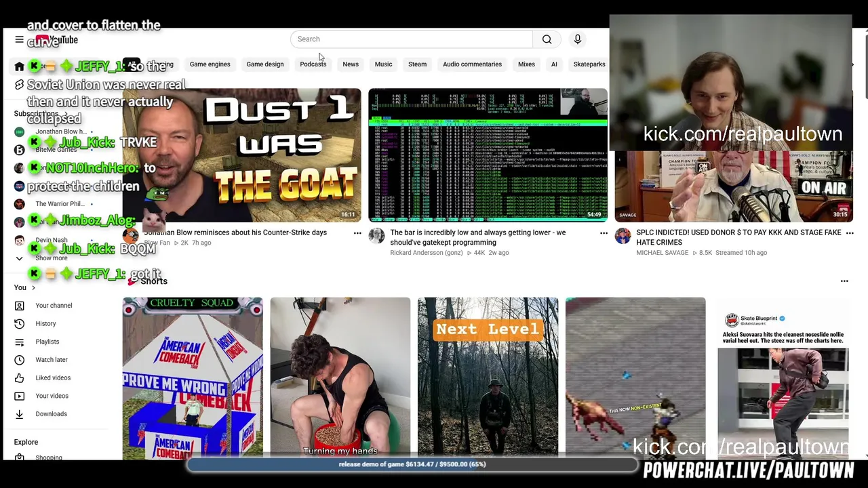Select the Skateparks filter chip

click(x=589, y=64)
